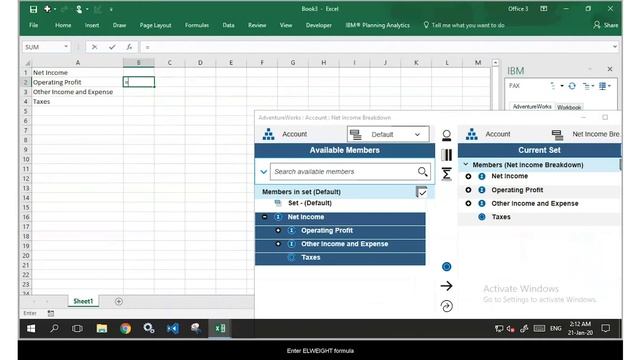Click the Account dimension icon above Available Members
Viewport: 640px width, 360px height.
268,134
